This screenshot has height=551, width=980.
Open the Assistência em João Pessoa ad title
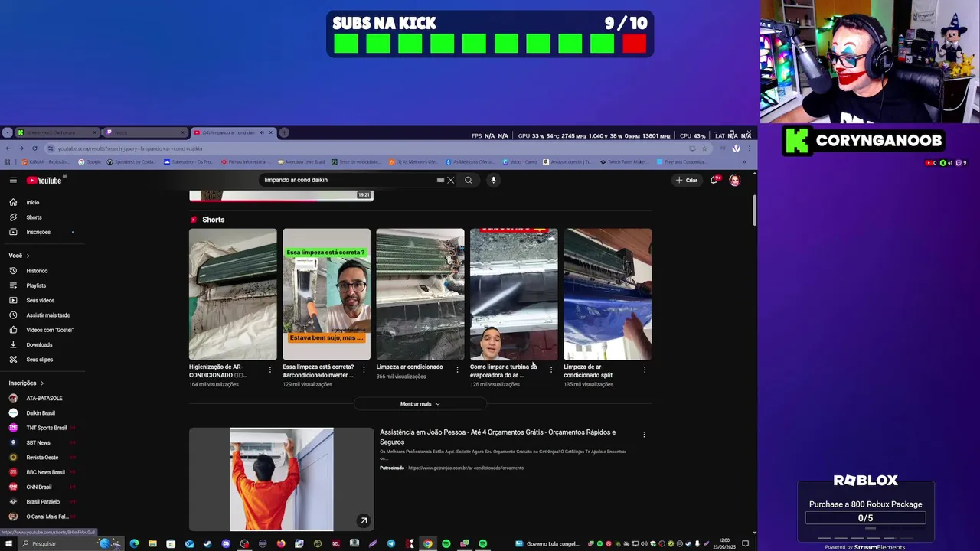pyautogui.click(x=498, y=437)
